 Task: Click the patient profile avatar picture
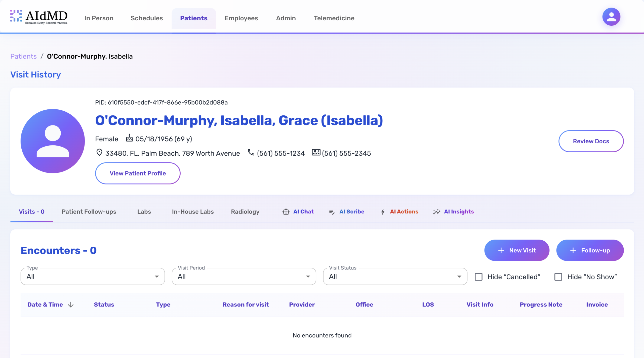pyautogui.click(x=53, y=141)
